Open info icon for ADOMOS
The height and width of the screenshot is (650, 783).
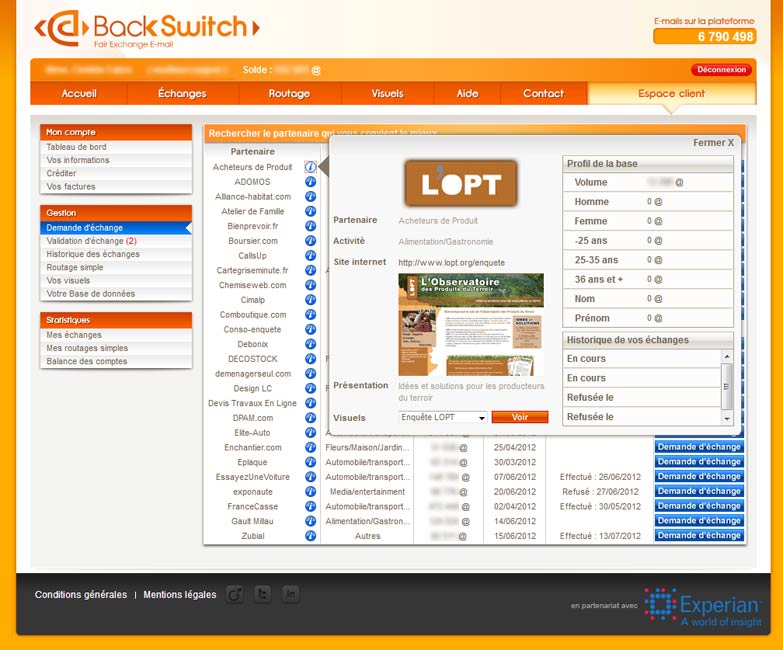pyautogui.click(x=310, y=182)
